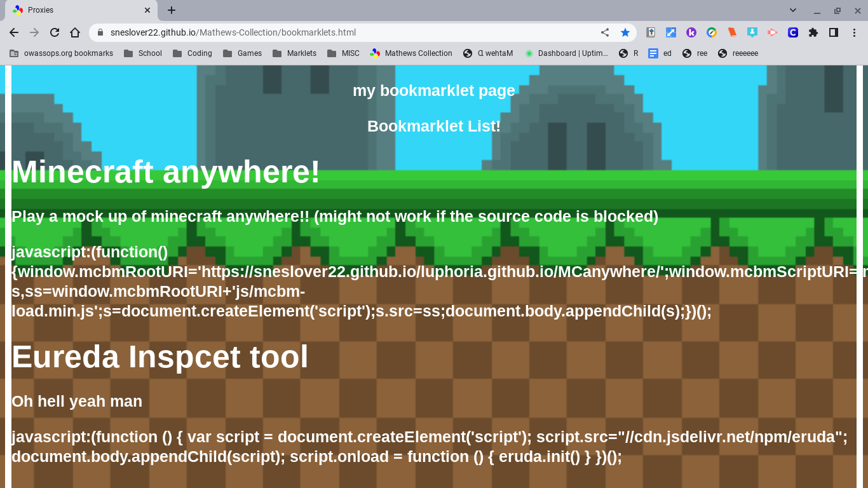
Task: Open the Home page button
Action: click(x=75, y=32)
